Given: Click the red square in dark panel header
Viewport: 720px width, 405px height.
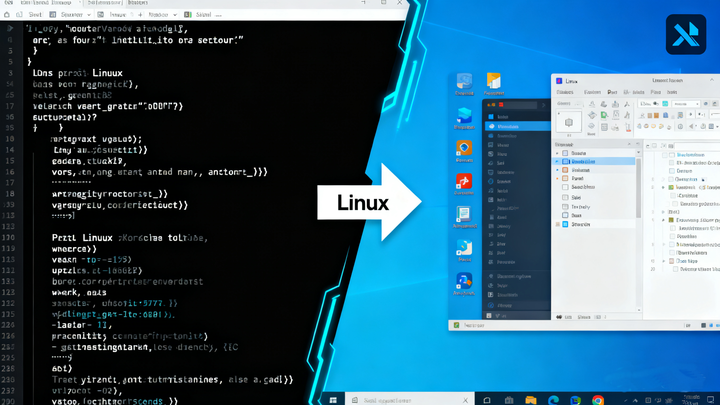Looking at the screenshot, I should click(501, 105).
